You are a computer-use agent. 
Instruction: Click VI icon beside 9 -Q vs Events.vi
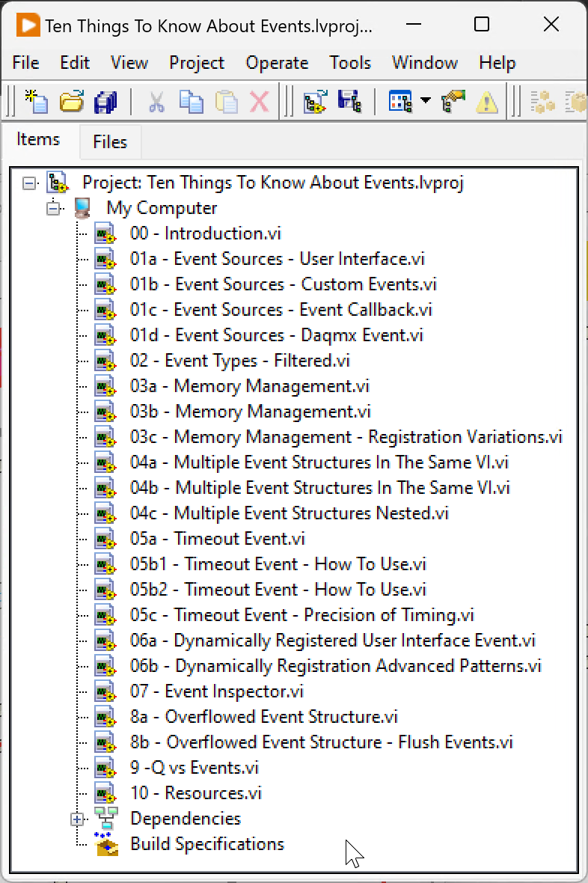(105, 768)
